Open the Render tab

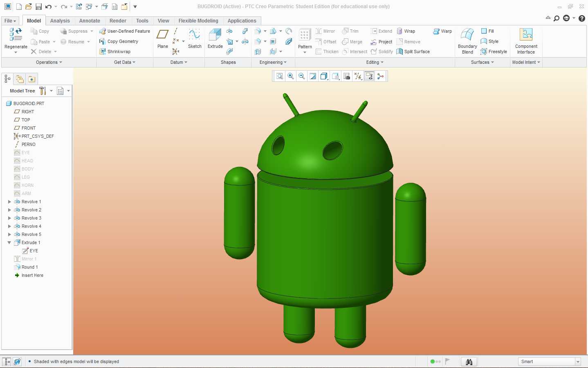[x=118, y=21]
